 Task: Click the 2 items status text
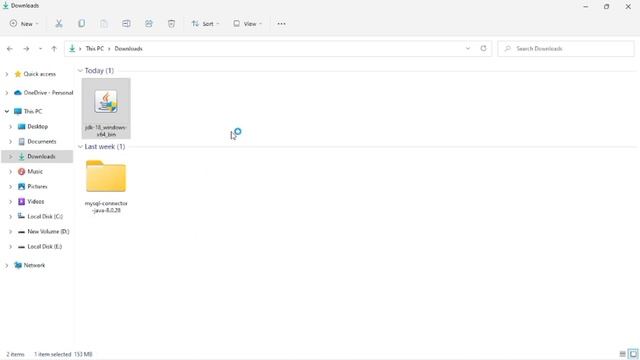16,354
